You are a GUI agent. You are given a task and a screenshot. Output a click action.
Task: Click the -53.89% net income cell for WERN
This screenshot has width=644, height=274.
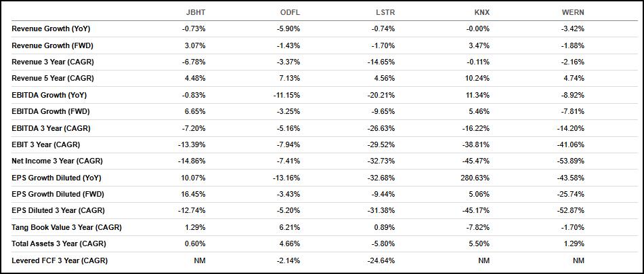coord(570,161)
